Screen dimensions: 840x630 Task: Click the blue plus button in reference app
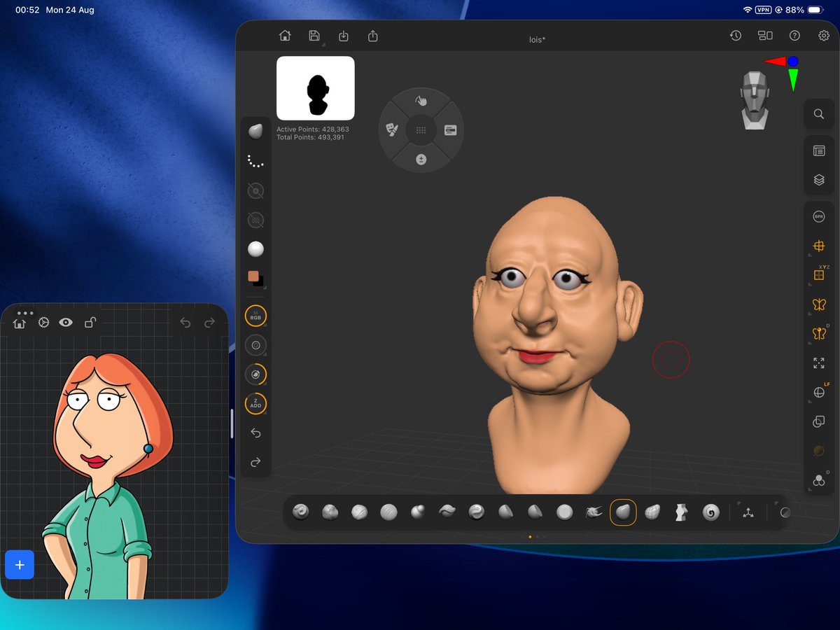click(x=20, y=565)
